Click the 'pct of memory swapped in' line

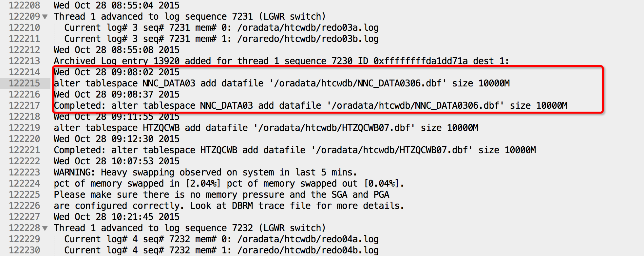pos(229,183)
